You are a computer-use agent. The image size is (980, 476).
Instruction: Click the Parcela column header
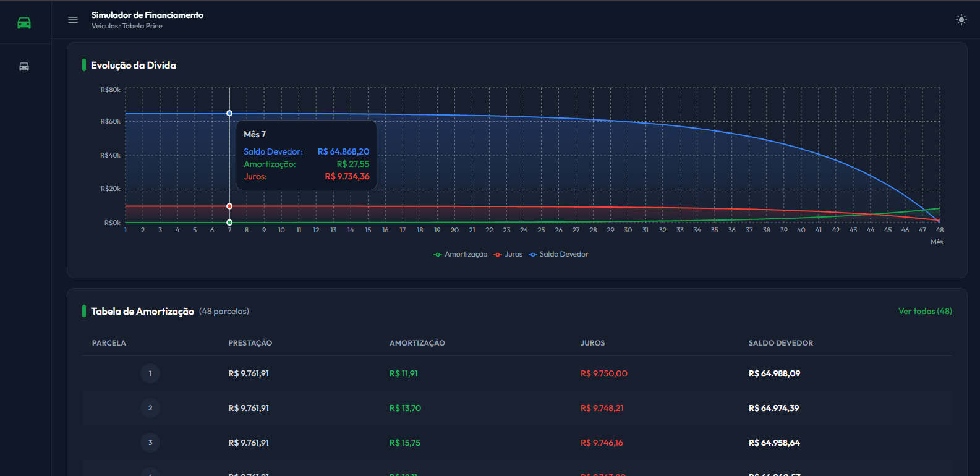[x=109, y=343]
